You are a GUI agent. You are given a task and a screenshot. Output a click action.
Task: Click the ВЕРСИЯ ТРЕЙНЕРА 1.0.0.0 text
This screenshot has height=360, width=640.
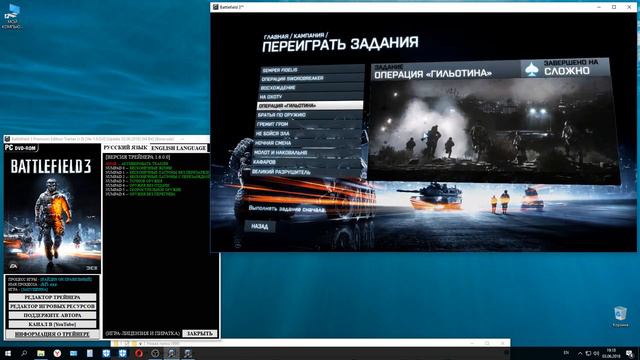point(138,157)
